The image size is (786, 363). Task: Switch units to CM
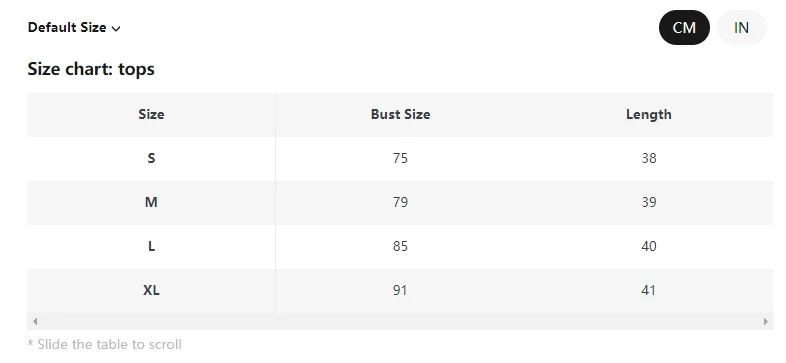684,28
